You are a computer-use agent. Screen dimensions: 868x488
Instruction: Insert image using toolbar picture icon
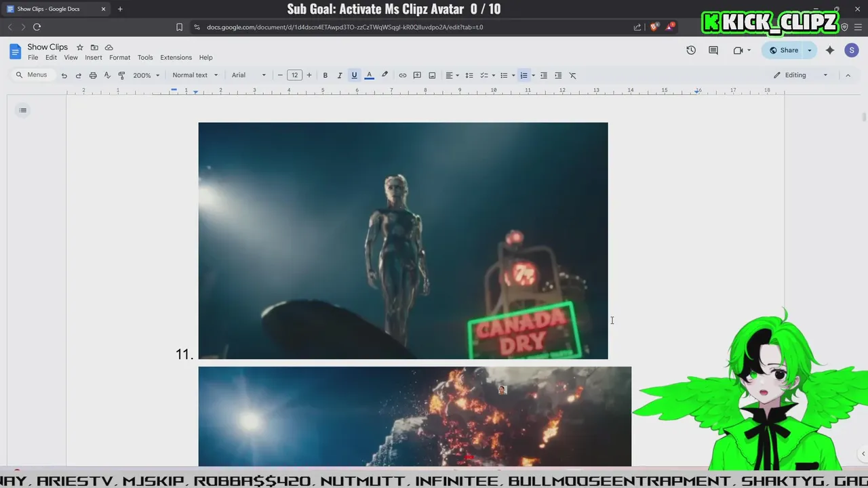click(x=432, y=75)
